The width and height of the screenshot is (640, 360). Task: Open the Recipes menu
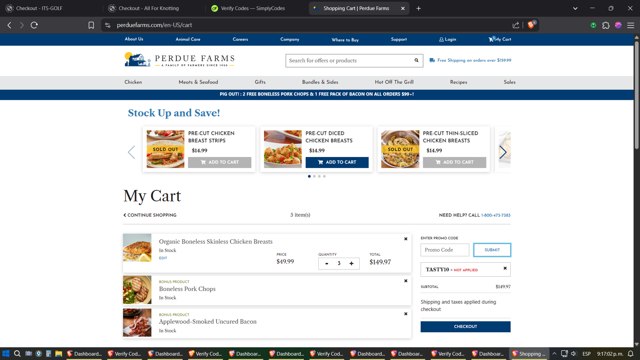(x=458, y=82)
